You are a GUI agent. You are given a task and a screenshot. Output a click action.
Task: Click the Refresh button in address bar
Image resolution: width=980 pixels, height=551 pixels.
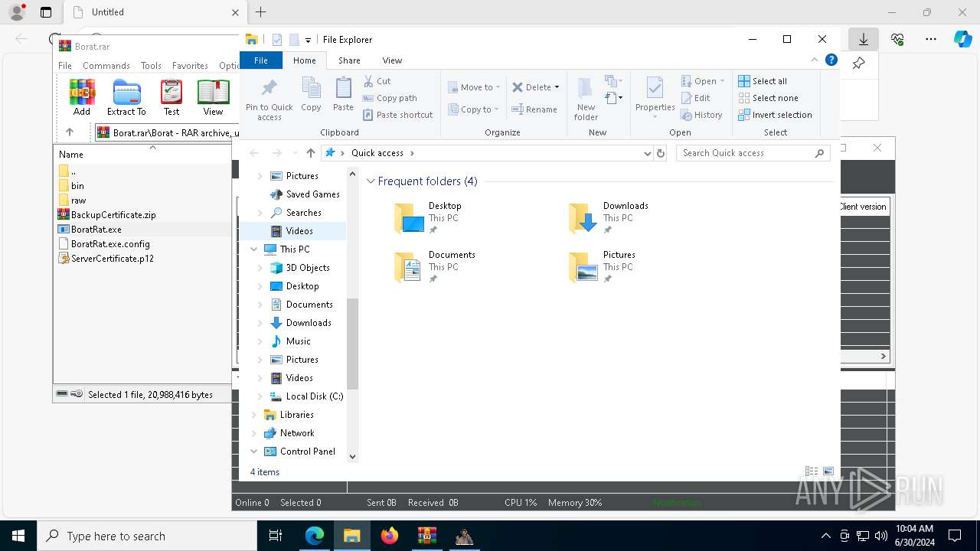pyautogui.click(x=661, y=153)
